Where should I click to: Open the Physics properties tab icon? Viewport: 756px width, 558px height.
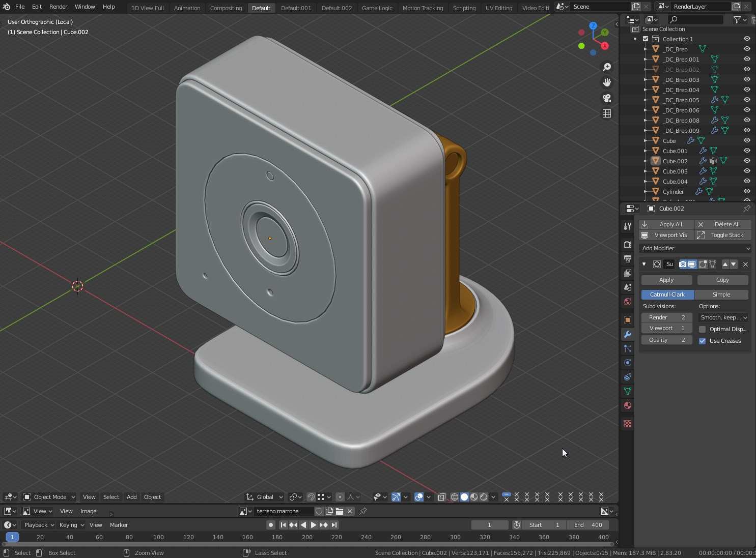(x=627, y=363)
